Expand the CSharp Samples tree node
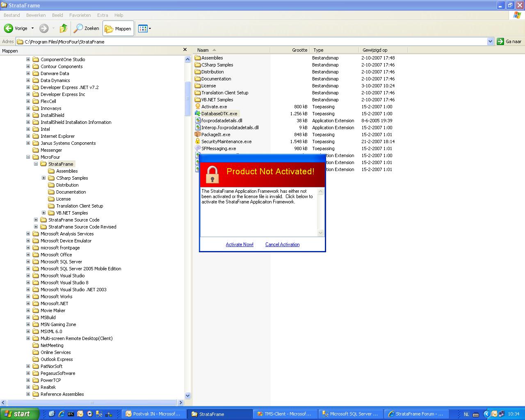 pos(44,178)
